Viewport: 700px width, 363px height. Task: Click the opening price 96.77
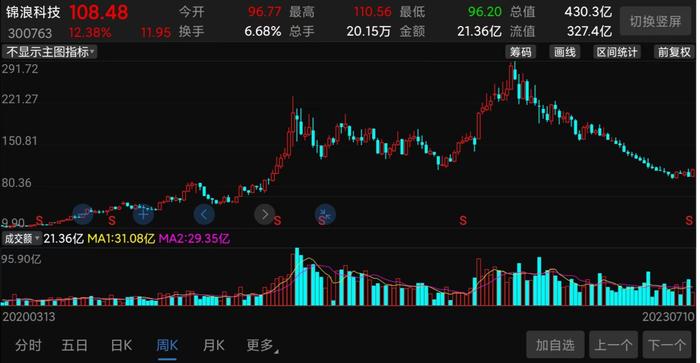265,11
